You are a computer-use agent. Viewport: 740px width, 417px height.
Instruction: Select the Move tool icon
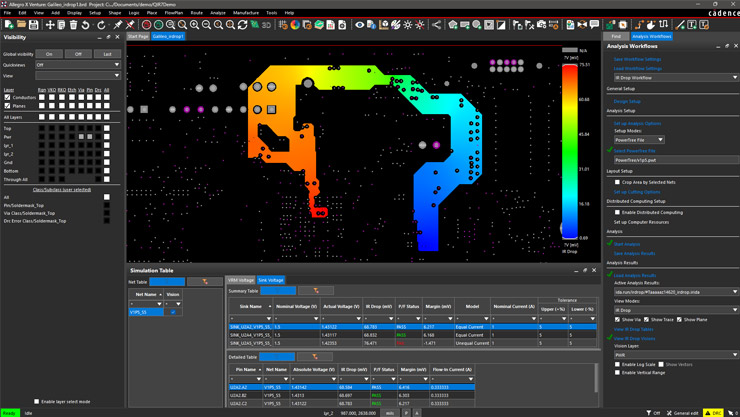point(50,25)
